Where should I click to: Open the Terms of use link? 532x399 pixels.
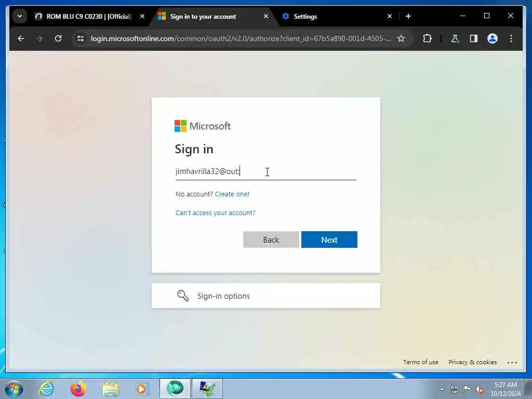421,362
